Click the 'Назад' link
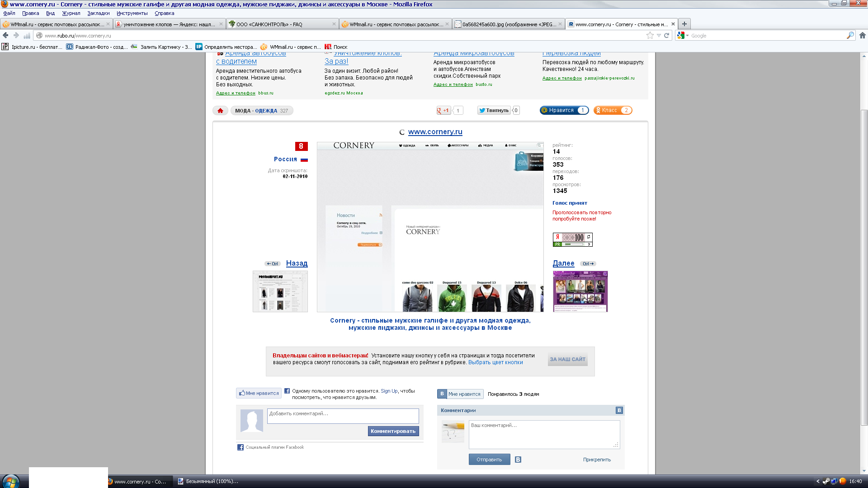The height and width of the screenshot is (488, 868). (x=297, y=263)
